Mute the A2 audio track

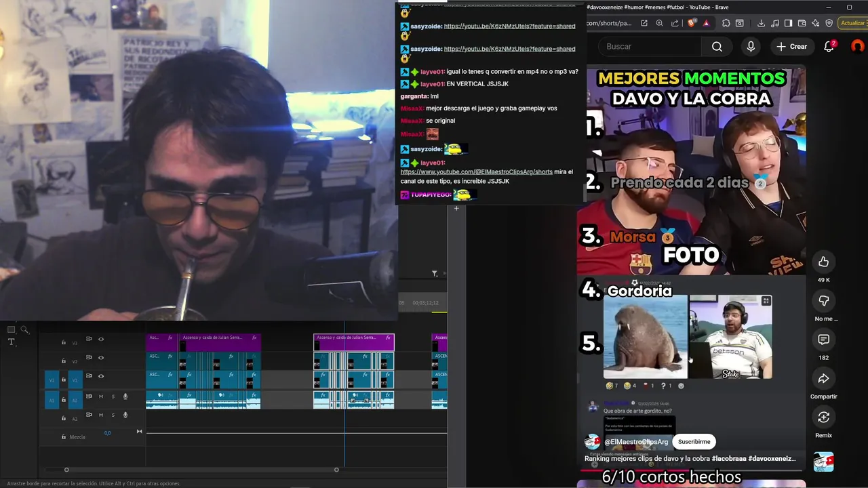[101, 415]
